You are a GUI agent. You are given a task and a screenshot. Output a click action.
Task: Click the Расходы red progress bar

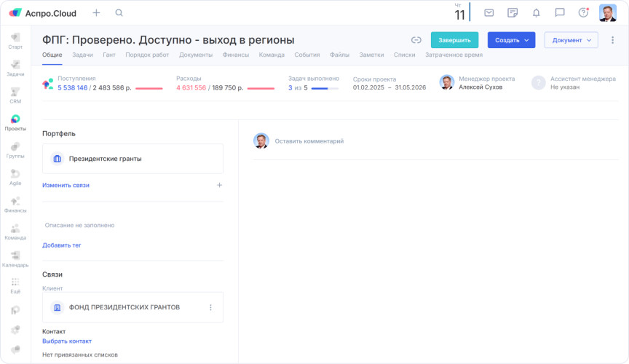tap(261, 88)
